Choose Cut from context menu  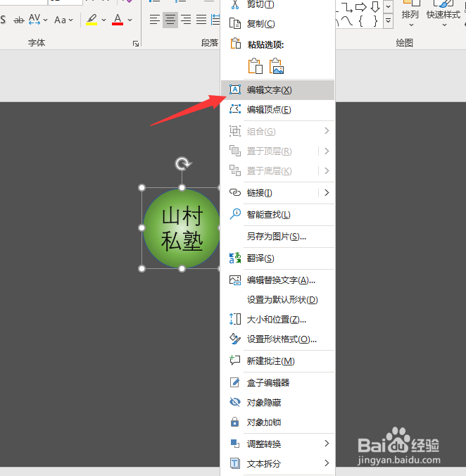click(277, 4)
